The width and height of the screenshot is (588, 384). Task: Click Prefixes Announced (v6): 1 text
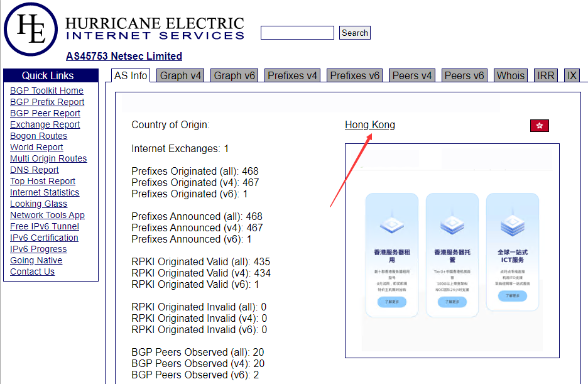[x=191, y=239]
